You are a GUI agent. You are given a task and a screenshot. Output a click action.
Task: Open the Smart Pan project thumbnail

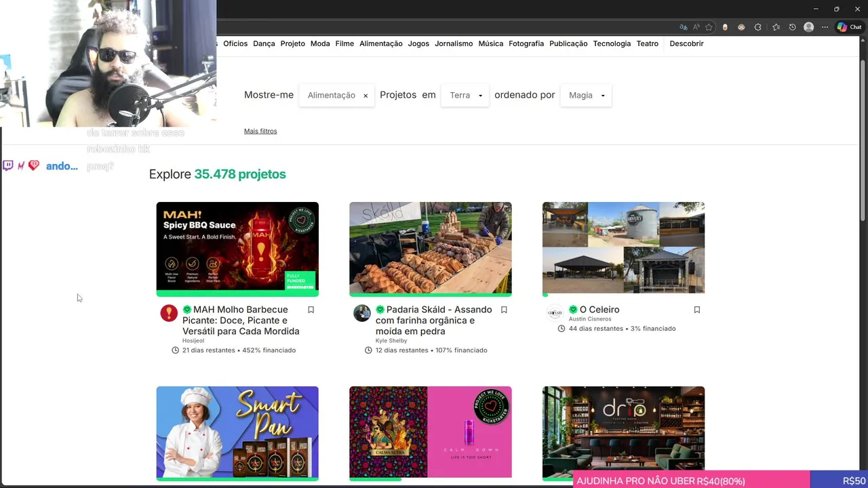pyautogui.click(x=237, y=432)
